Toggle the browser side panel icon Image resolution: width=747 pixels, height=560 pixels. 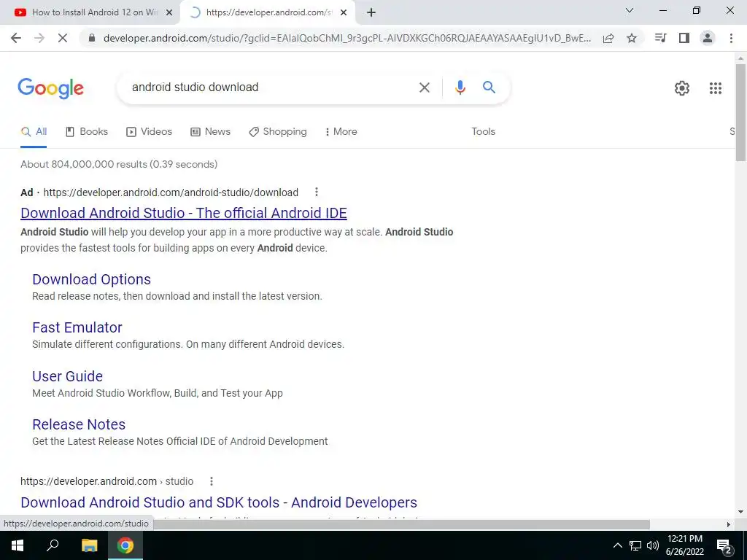click(x=684, y=38)
